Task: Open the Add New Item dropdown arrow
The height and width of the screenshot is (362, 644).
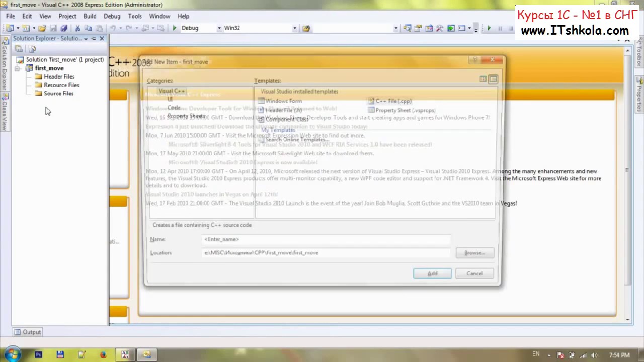Action: pyautogui.click(x=34, y=28)
